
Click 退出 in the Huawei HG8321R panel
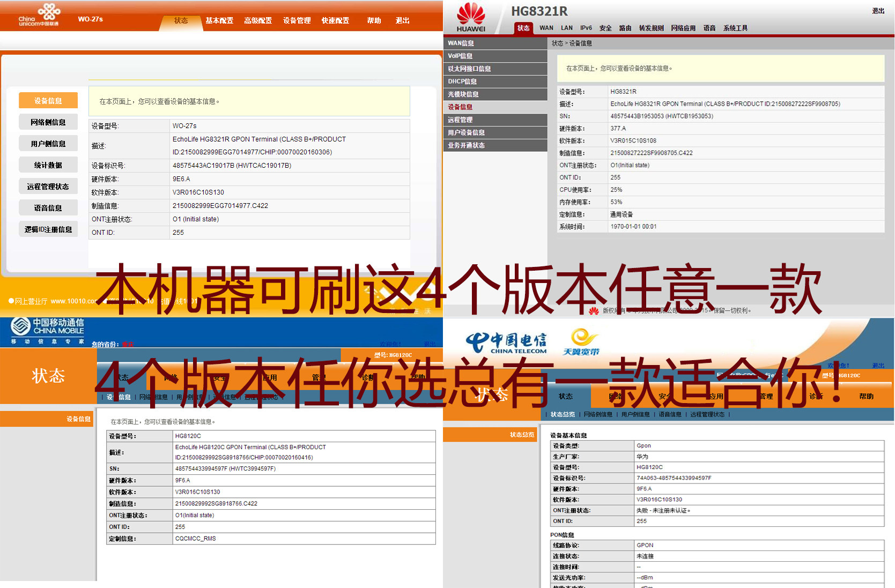point(878,11)
